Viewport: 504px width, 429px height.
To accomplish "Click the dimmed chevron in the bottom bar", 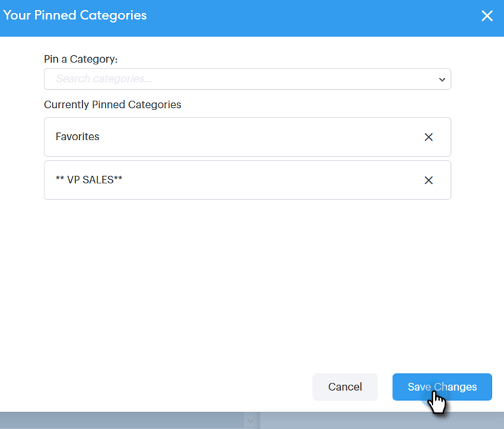I will point(250,421).
